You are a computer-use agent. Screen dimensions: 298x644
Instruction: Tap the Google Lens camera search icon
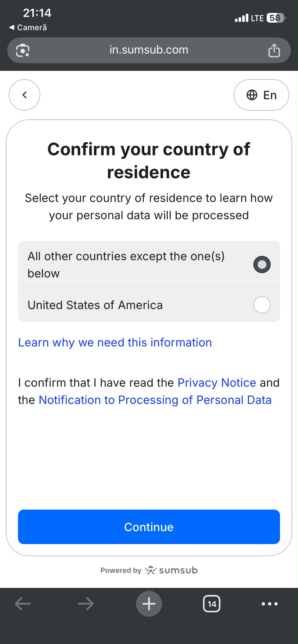tap(23, 50)
